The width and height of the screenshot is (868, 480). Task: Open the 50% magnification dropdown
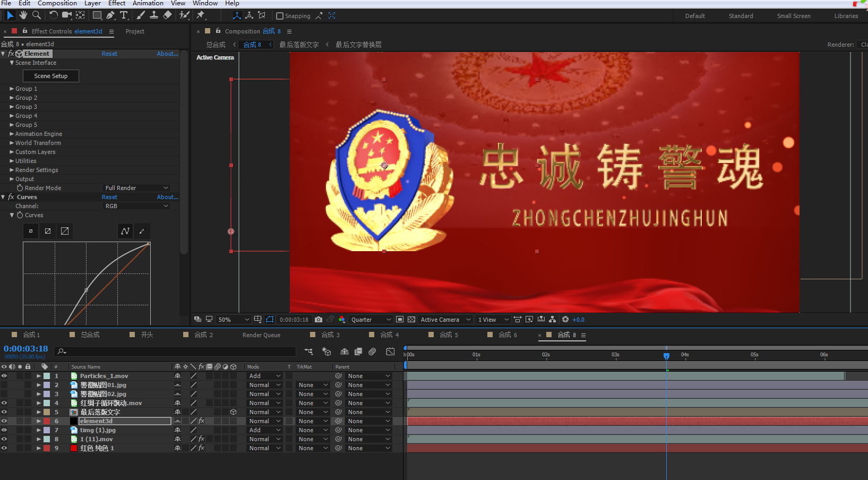click(233, 320)
